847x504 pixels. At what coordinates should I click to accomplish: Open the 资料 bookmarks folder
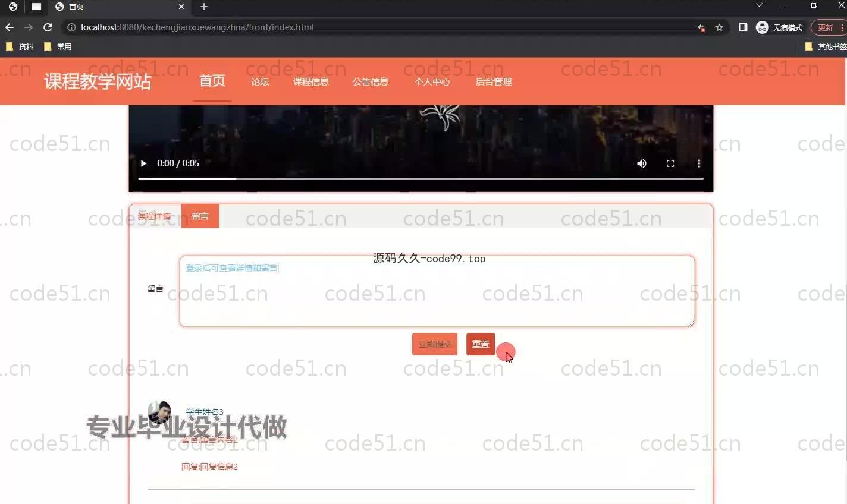(x=20, y=46)
